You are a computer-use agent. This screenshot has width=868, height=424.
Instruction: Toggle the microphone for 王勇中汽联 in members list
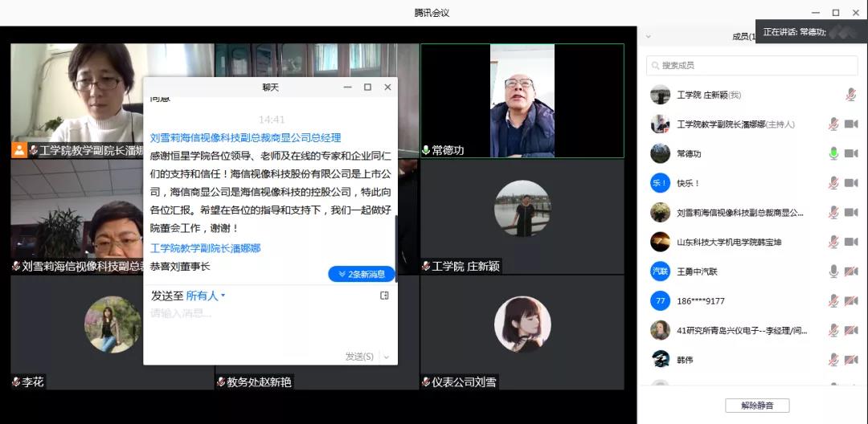[834, 271]
